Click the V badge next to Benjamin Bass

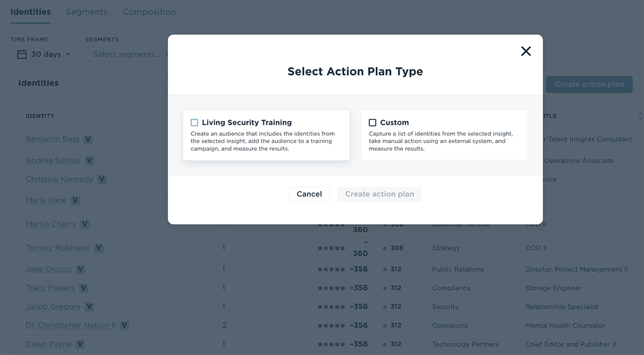pyautogui.click(x=88, y=139)
